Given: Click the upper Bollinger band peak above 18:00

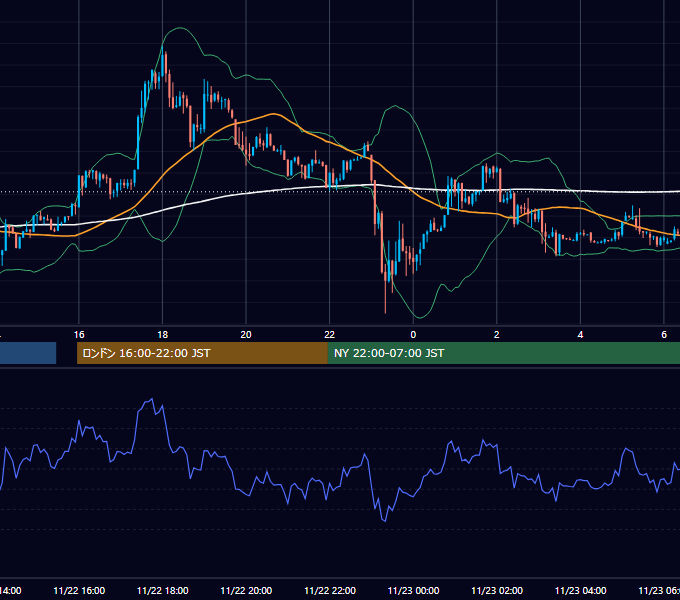Looking at the screenshot, I should pos(179,28).
